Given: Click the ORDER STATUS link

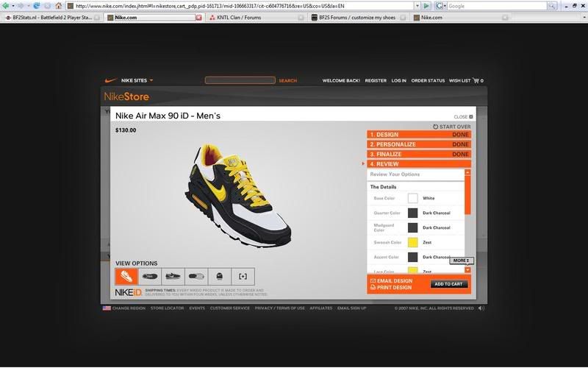Looking at the screenshot, I should [428, 81].
